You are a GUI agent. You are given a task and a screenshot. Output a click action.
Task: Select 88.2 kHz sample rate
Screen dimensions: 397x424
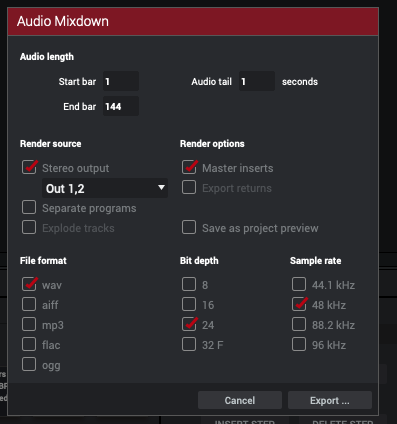coord(299,324)
